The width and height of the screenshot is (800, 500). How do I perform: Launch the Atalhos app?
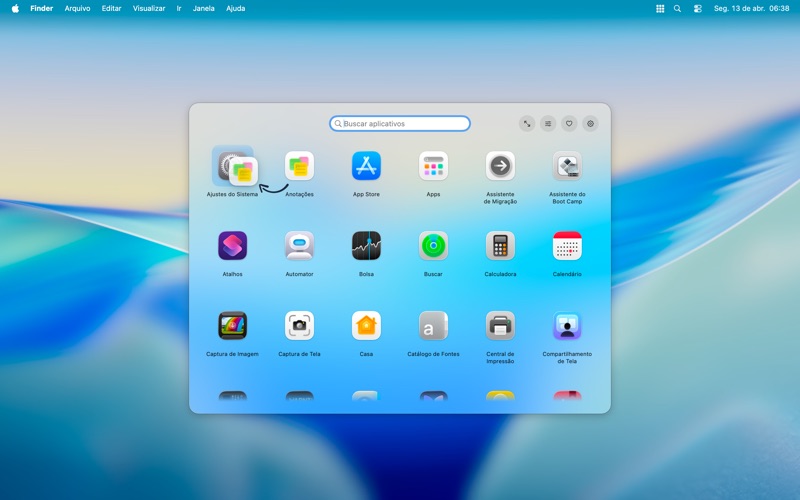(x=233, y=245)
